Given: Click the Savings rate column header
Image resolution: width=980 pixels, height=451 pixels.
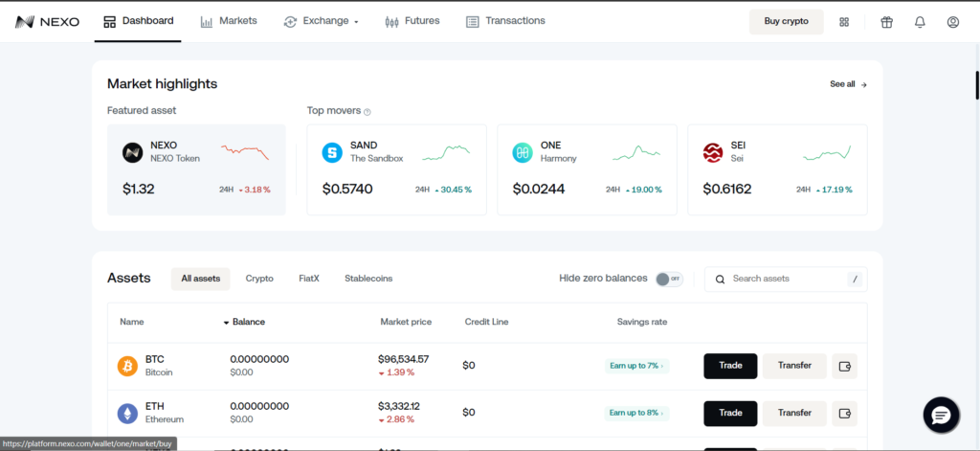Looking at the screenshot, I should click(x=642, y=322).
